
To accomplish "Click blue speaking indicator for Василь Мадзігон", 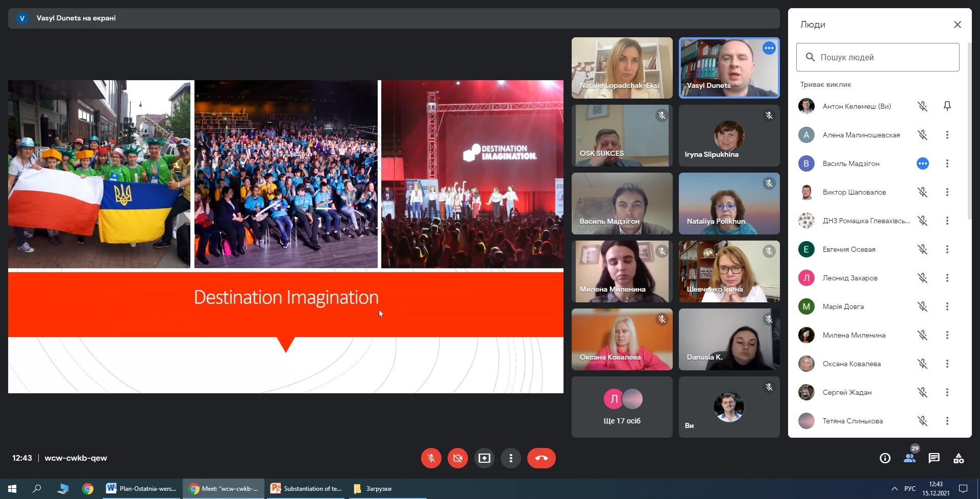I will [922, 163].
